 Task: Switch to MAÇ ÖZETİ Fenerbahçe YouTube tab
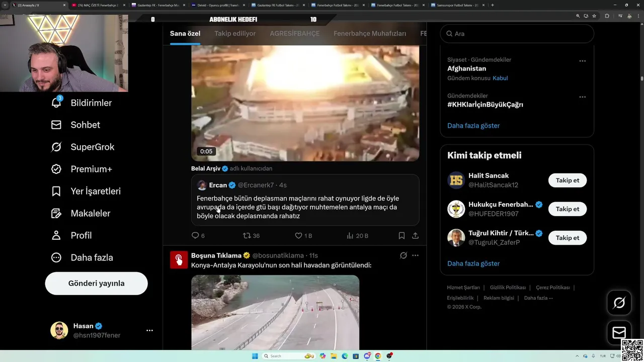tap(98, 5)
